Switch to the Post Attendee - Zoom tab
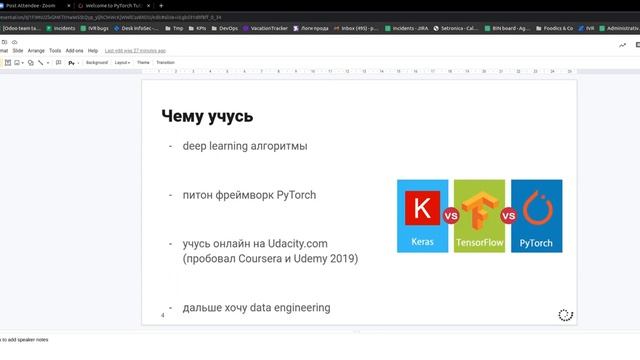Viewport: 640px width, 360px height. point(31,6)
